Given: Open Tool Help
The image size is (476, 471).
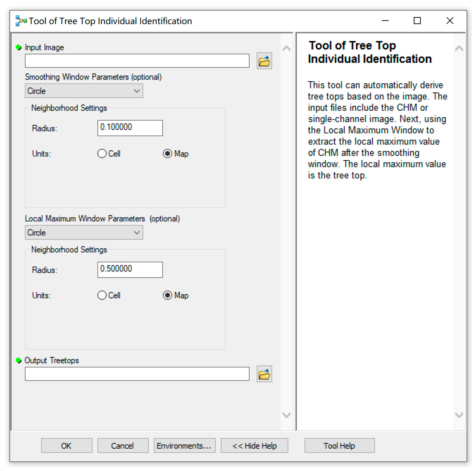Looking at the screenshot, I should click(x=339, y=446).
